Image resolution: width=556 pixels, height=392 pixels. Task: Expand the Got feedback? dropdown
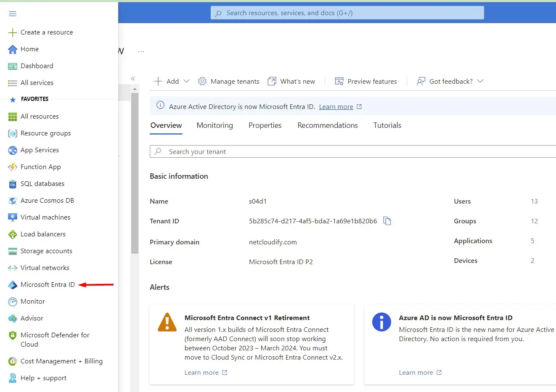tap(450, 81)
